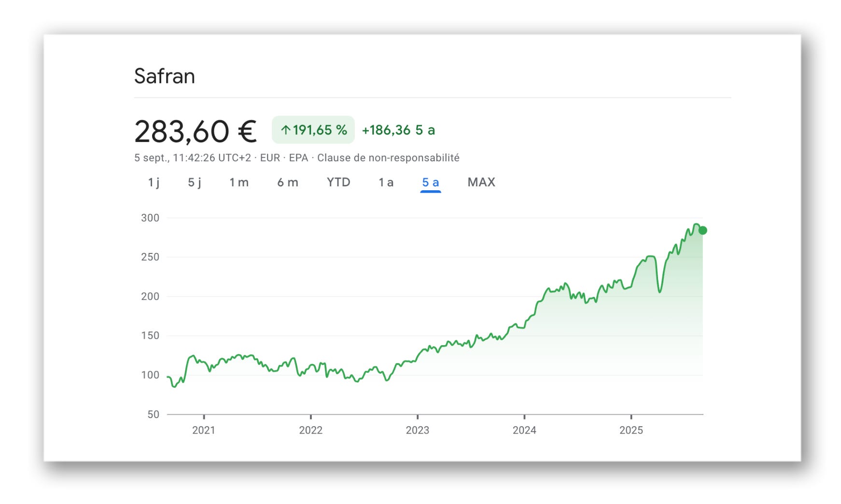Click the 5 sept., 11:42:26 UTC+2 timestamp
Viewport: 841px width, 504px height.
click(193, 158)
